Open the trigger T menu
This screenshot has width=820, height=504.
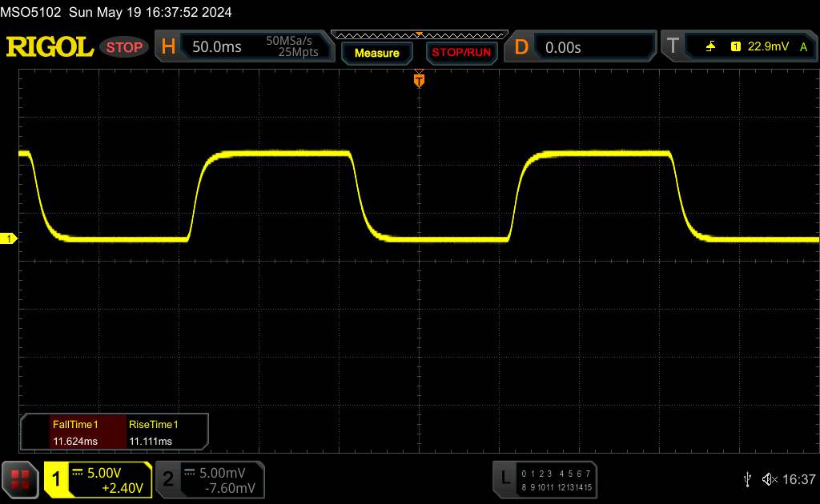pos(673,46)
